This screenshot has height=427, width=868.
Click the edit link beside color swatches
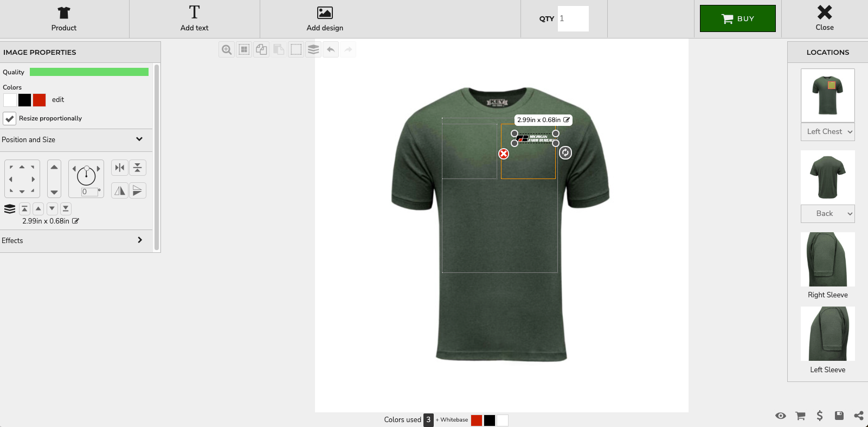(58, 100)
